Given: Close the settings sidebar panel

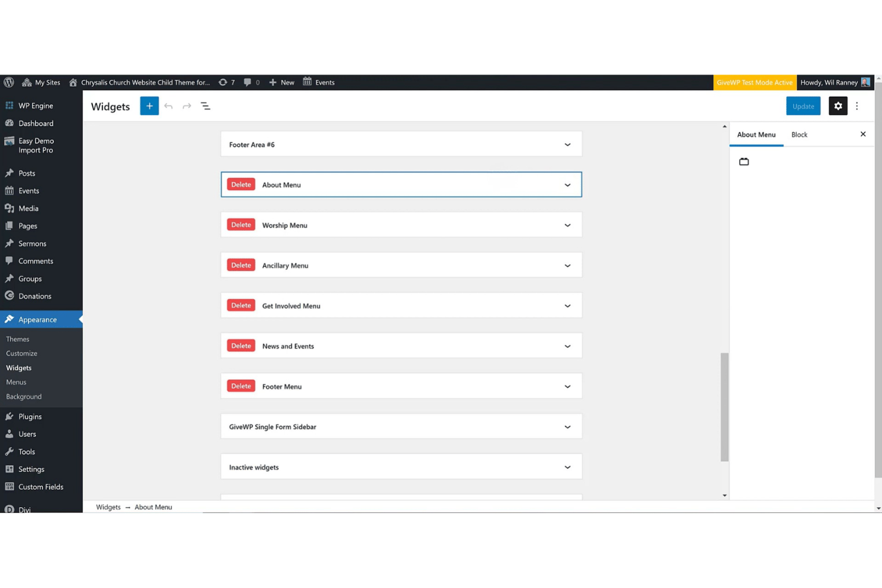Looking at the screenshot, I should pyautogui.click(x=863, y=134).
